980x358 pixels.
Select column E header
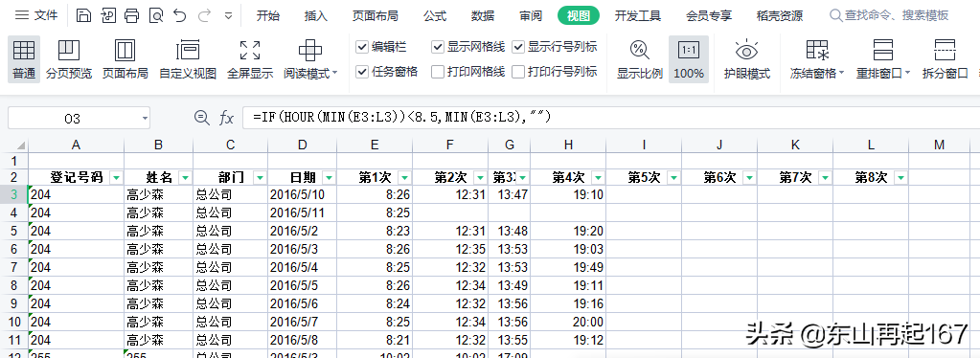(x=375, y=145)
